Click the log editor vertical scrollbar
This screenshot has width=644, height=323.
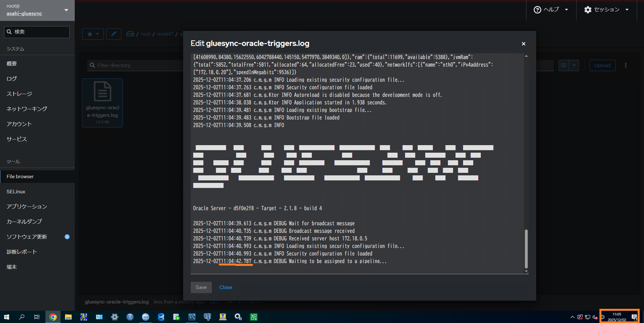[x=526, y=248]
